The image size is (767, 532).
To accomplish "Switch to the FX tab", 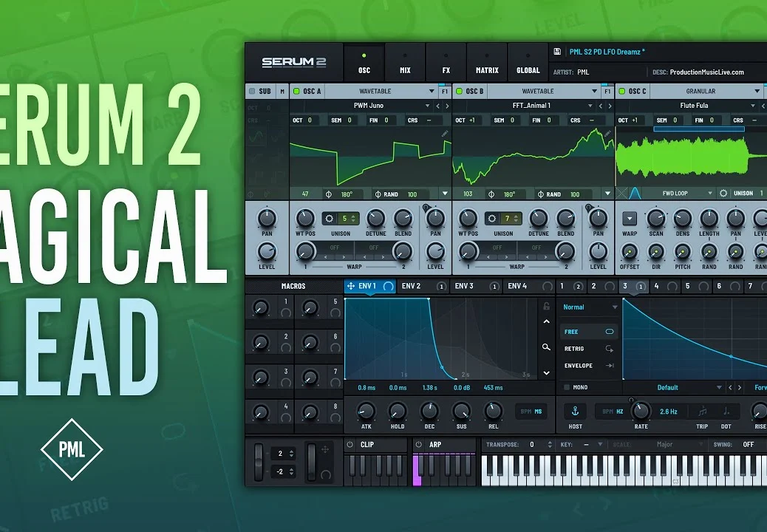I will 446,63.
